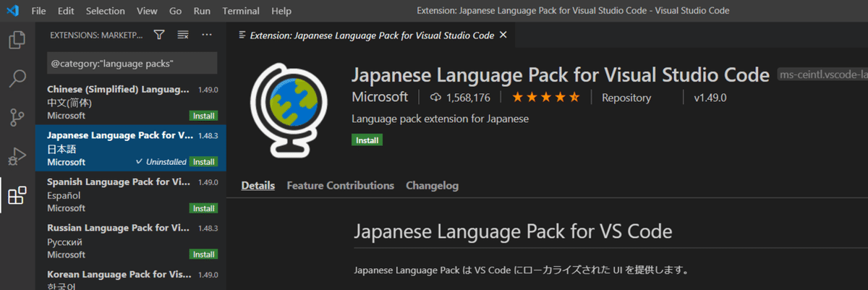Click the v1.49.0 version label
Image resolution: width=868 pixels, height=290 pixels.
click(x=710, y=98)
